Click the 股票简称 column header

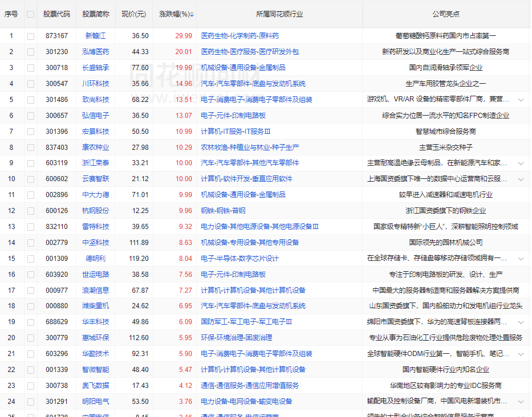click(96, 14)
